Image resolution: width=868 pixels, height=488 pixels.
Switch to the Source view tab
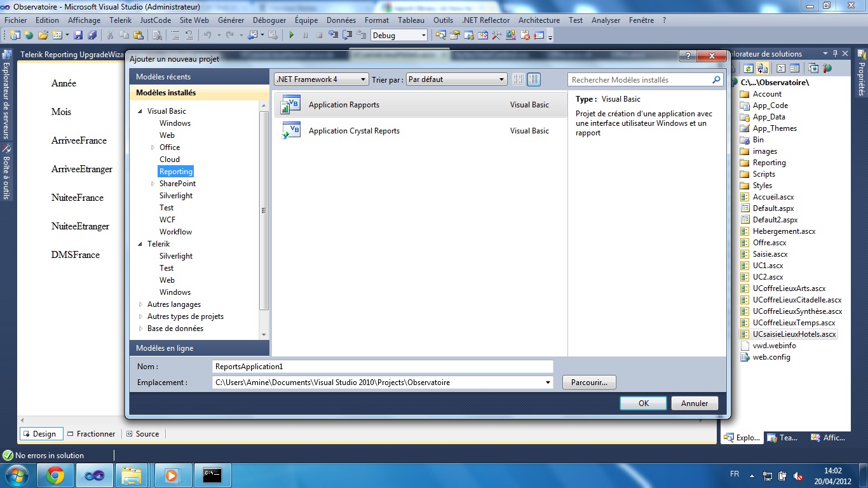click(143, 434)
